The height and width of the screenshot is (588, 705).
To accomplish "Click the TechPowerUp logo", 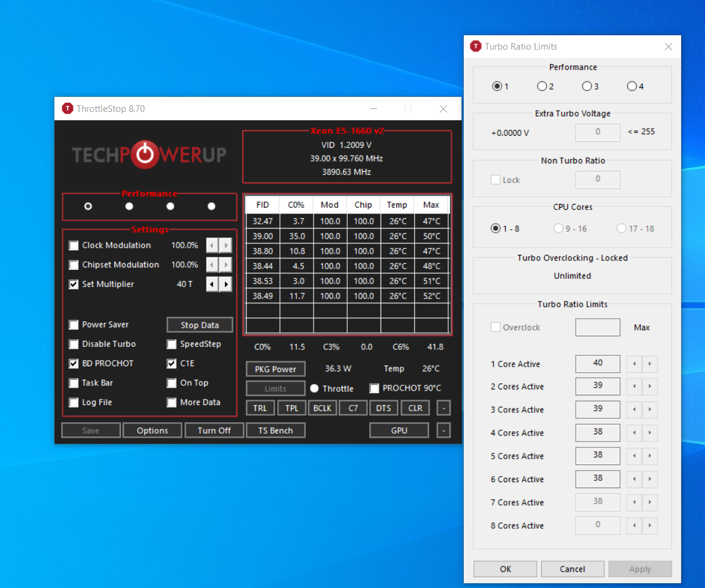I will [149, 155].
